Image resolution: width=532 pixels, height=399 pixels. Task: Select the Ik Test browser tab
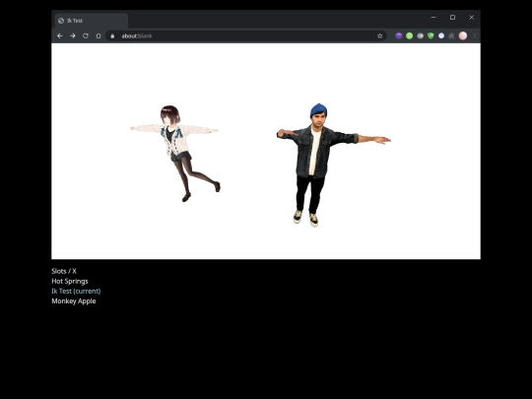pos(92,21)
